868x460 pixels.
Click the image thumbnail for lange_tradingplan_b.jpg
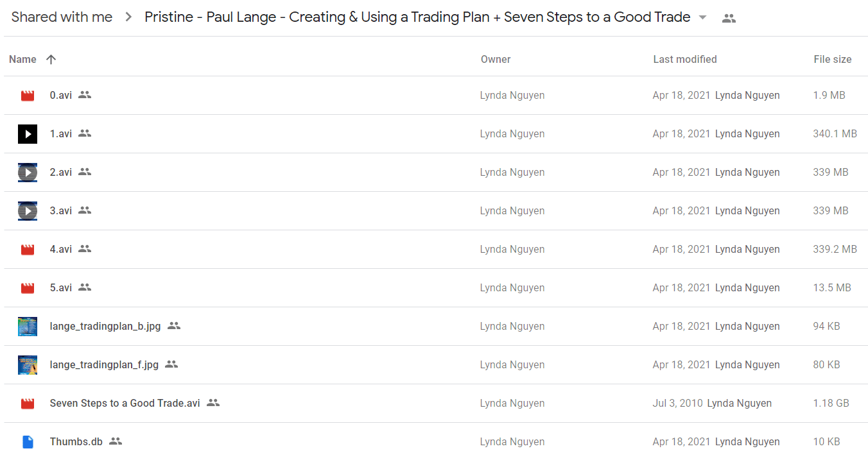click(x=27, y=327)
